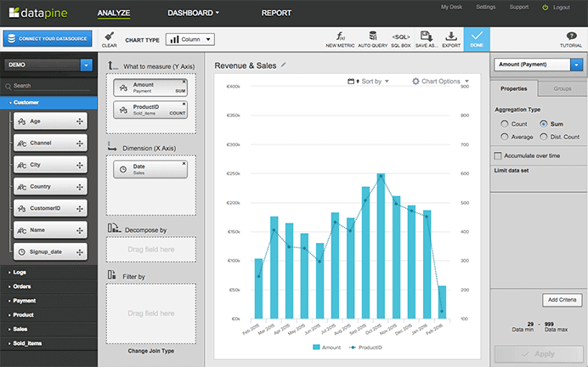The height and width of the screenshot is (367, 588).
Task: Click the pencil icon to edit chart title
Action: pyautogui.click(x=284, y=65)
